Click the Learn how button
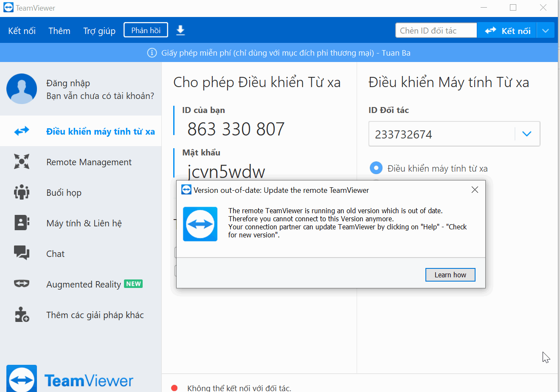560x392 pixels. pyautogui.click(x=450, y=275)
